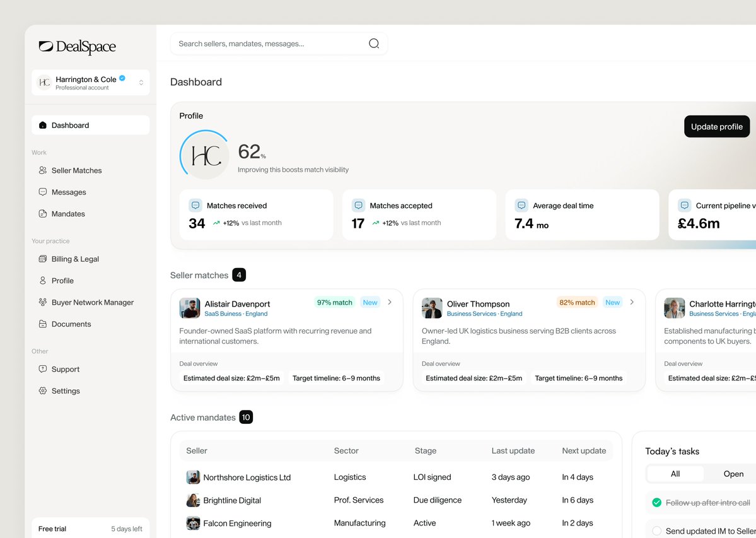Open the Harrington & Cole account switcher
The image size is (756, 538).
tap(91, 83)
